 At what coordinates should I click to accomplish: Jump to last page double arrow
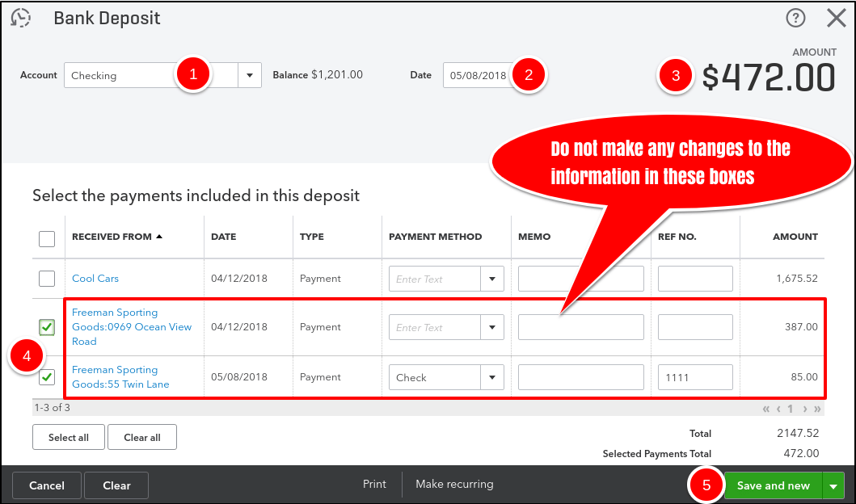[x=816, y=409]
